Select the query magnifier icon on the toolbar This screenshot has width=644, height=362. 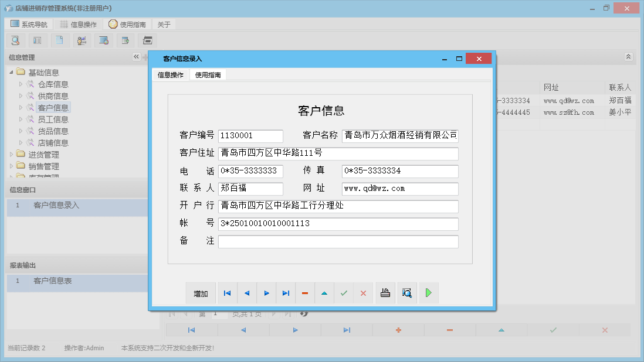15,40
